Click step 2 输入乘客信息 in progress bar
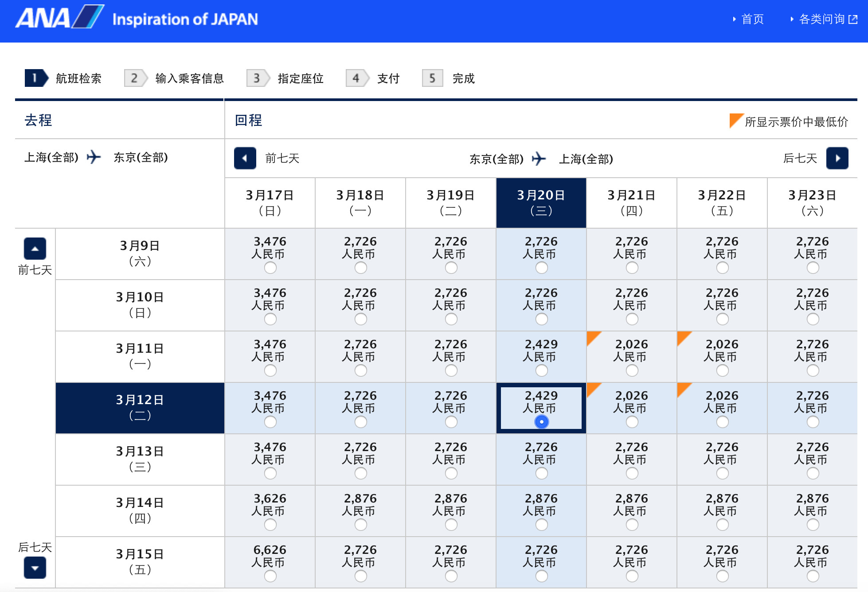 click(189, 78)
